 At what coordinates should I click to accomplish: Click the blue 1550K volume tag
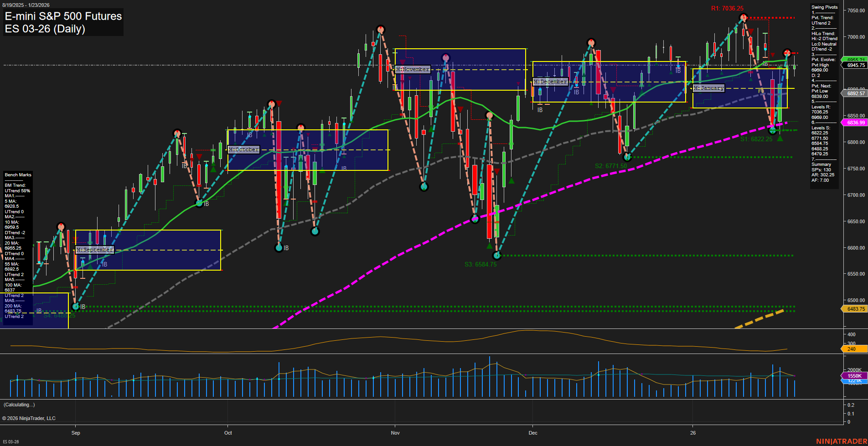[854, 375]
